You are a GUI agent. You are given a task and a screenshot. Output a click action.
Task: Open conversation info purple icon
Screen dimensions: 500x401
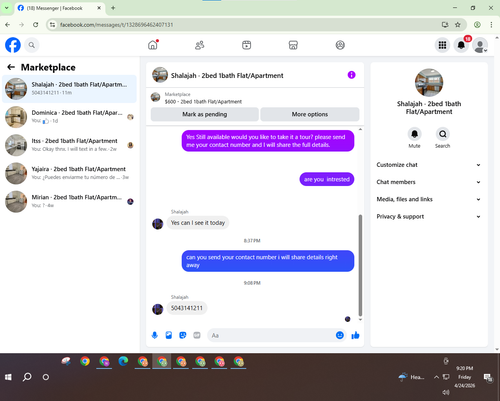351,75
